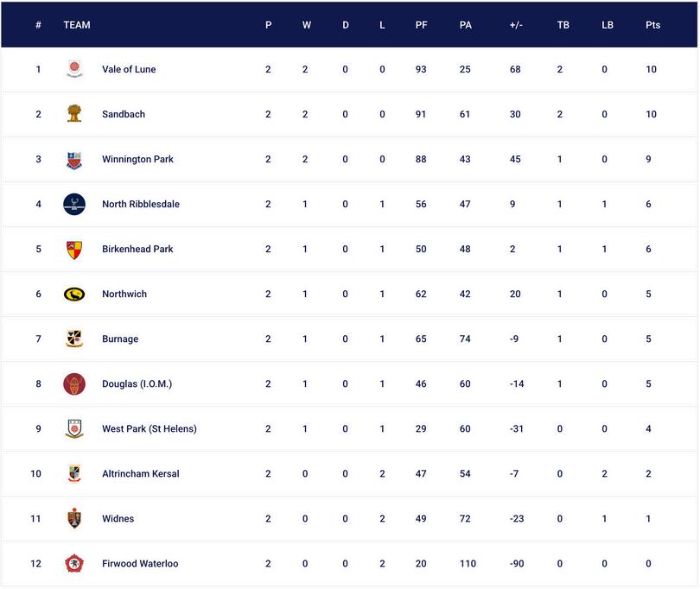The image size is (700, 589).
Task: Click the Birkenhead Park shield crest
Action: pos(74,249)
